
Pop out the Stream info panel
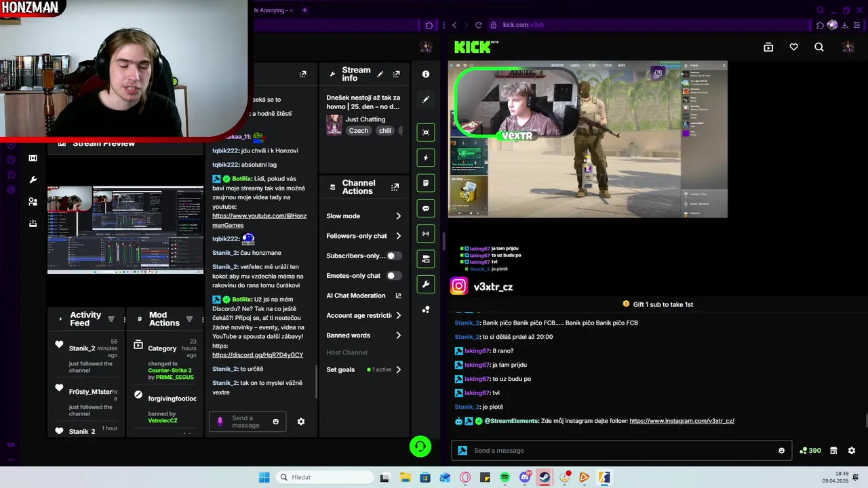click(396, 74)
